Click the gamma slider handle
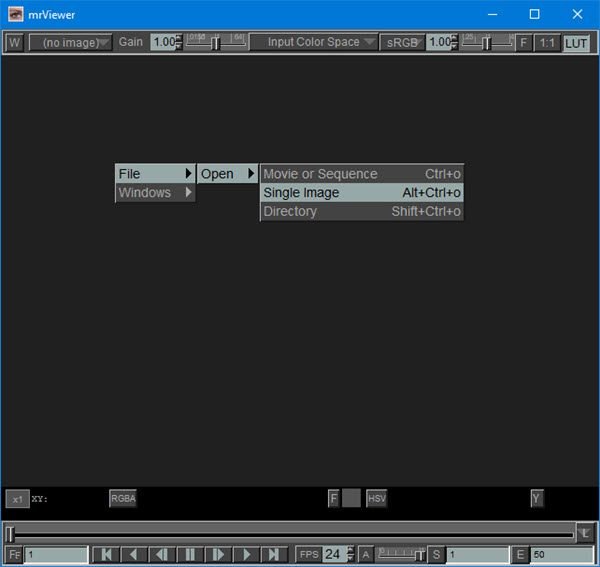600x567 pixels. tap(486, 43)
